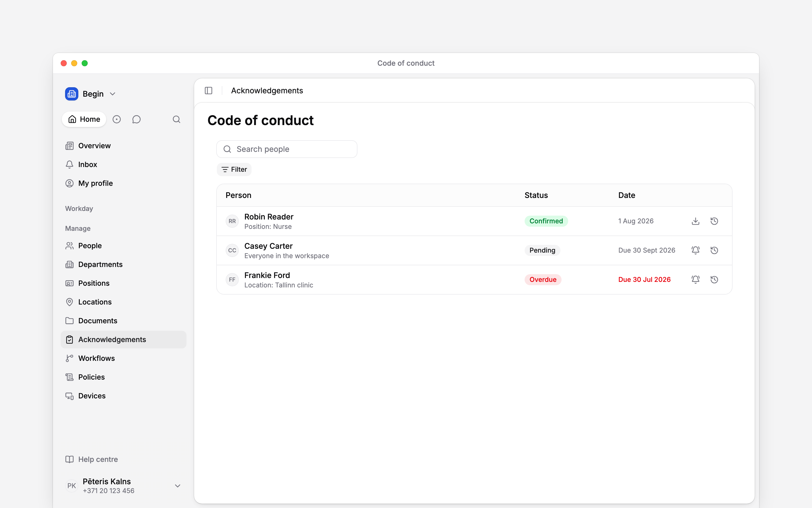View history for Robin Reader
This screenshot has height=508, width=812.
(x=714, y=221)
